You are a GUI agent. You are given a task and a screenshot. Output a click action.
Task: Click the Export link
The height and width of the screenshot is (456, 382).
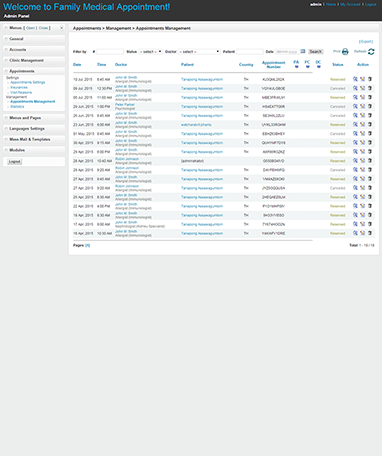tap(366, 42)
